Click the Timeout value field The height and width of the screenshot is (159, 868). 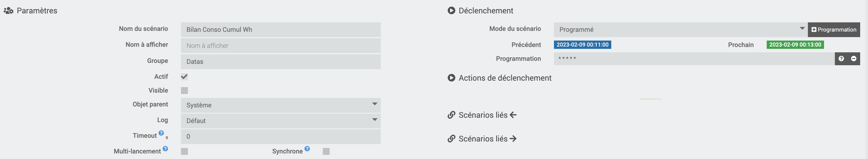280,136
